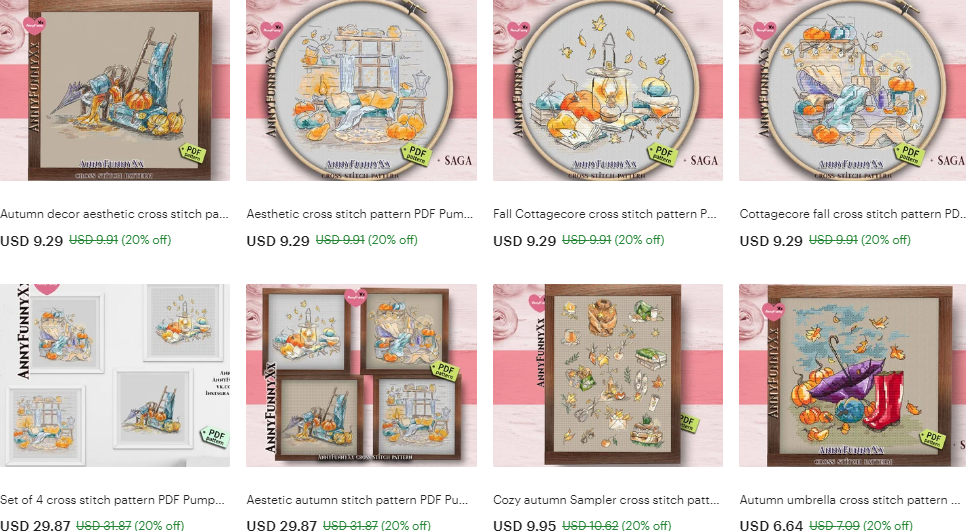Viewport: 966px width, 531px height.
Task: Click the 'Aesthetic cross stitch pattern PDF' title
Action: pos(360,214)
